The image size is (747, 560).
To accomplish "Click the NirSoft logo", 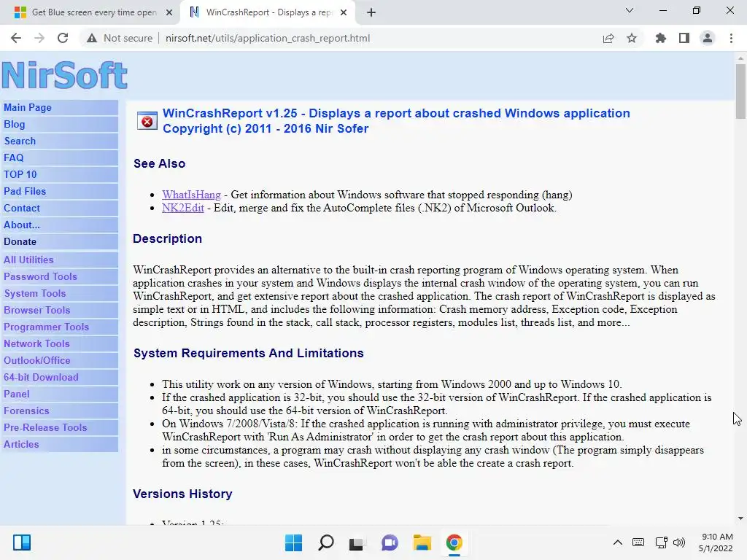I will pyautogui.click(x=65, y=75).
